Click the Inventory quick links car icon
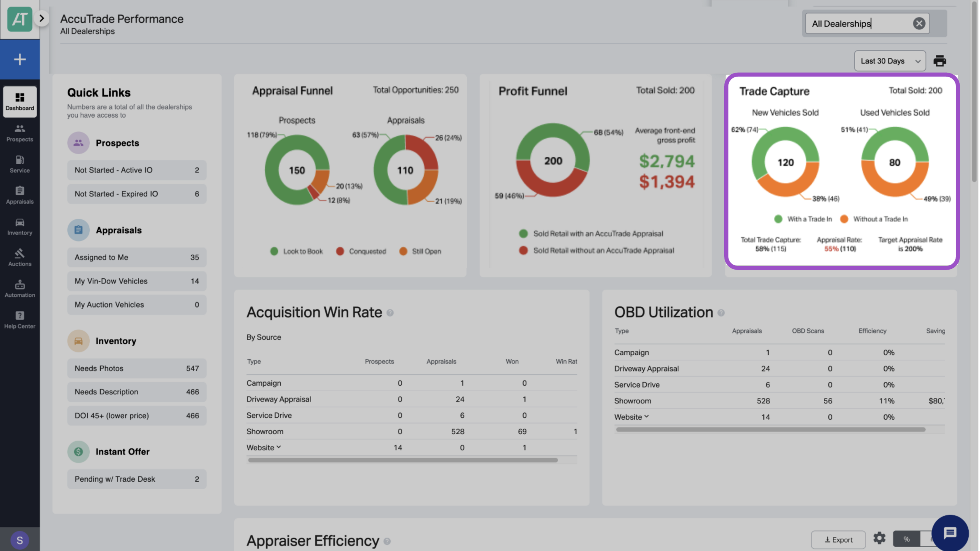980x551 pixels. point(78,341)
